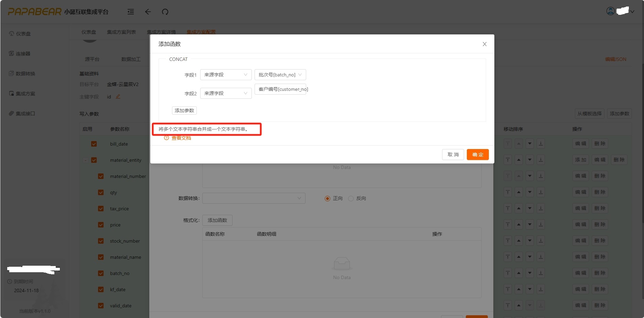Open 查看文档 help link
Viewport: 644px width, 318px height.
click(181, 138)
